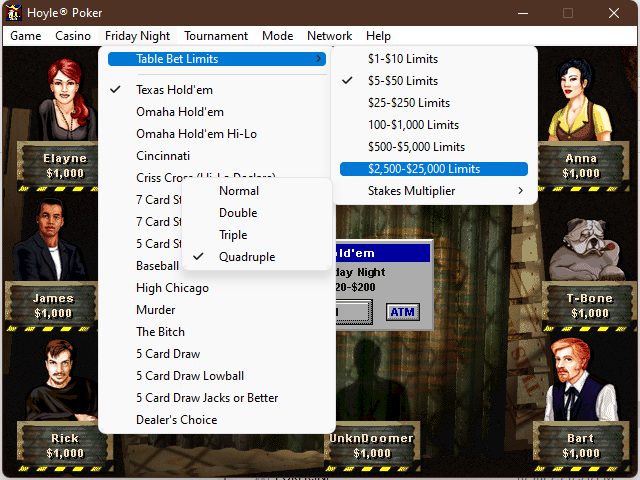Choose $25-$250 Limits
640x480 pixels.
point(434,103)
